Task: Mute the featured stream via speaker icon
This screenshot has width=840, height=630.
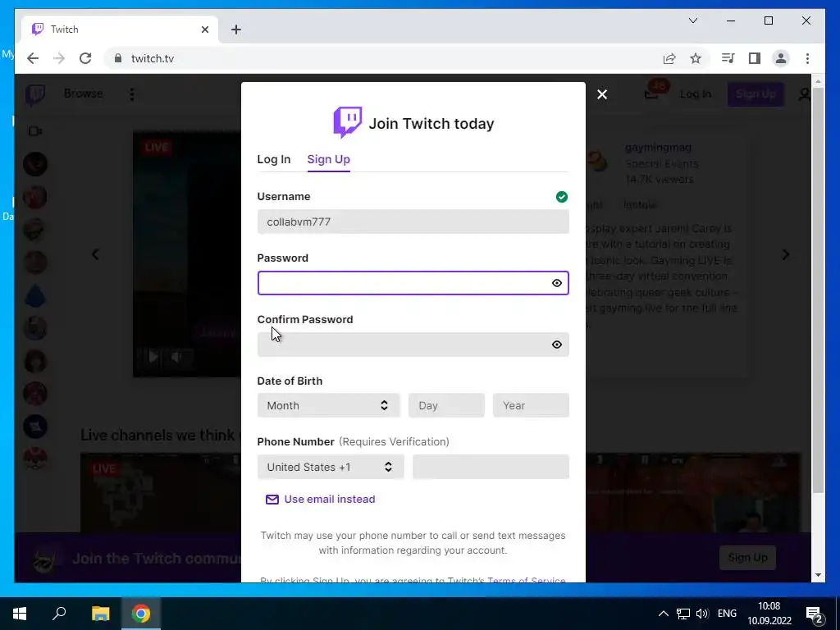Action: point(177,356)
